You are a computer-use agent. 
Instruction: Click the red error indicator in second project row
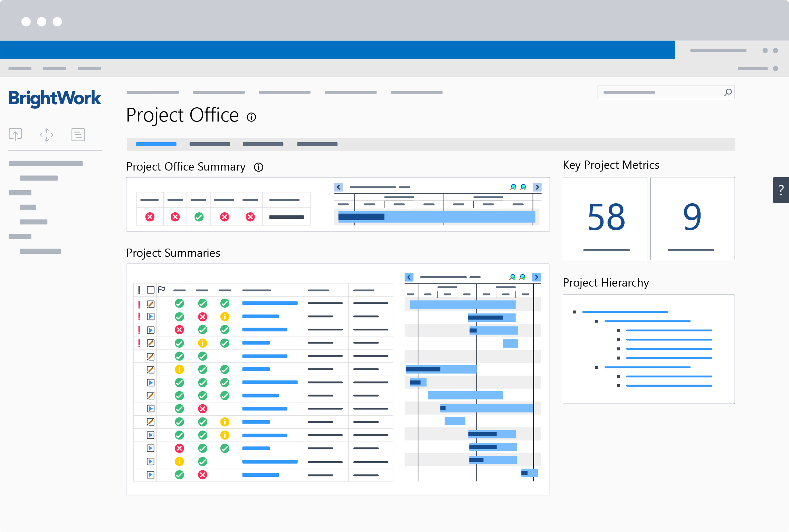[x=202, y=316]
